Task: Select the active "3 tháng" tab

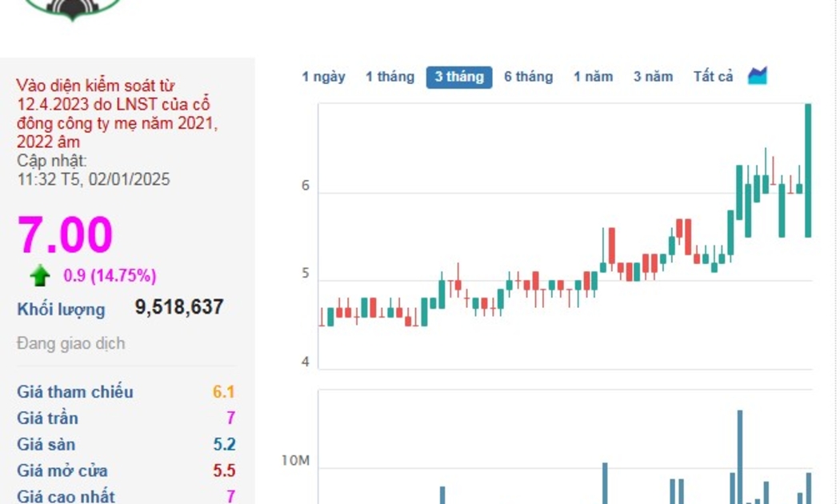Action: pos(458,77)
